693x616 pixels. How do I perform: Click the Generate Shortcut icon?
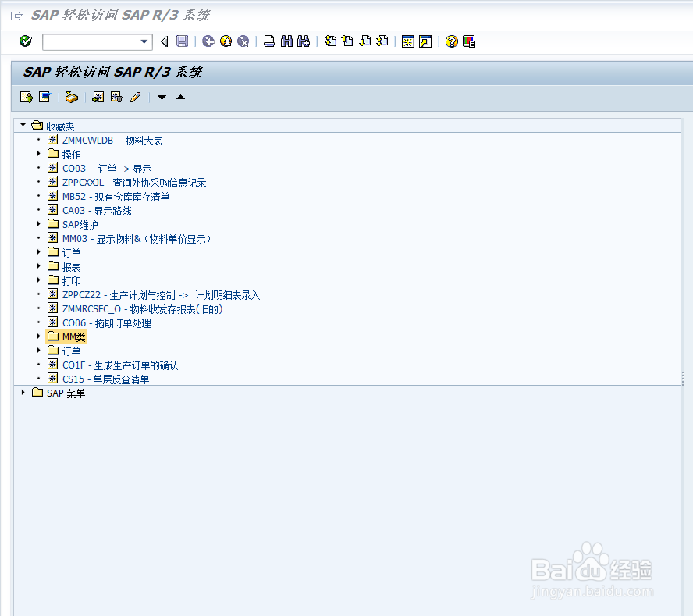pyautogui.click(x=425, y=41)
